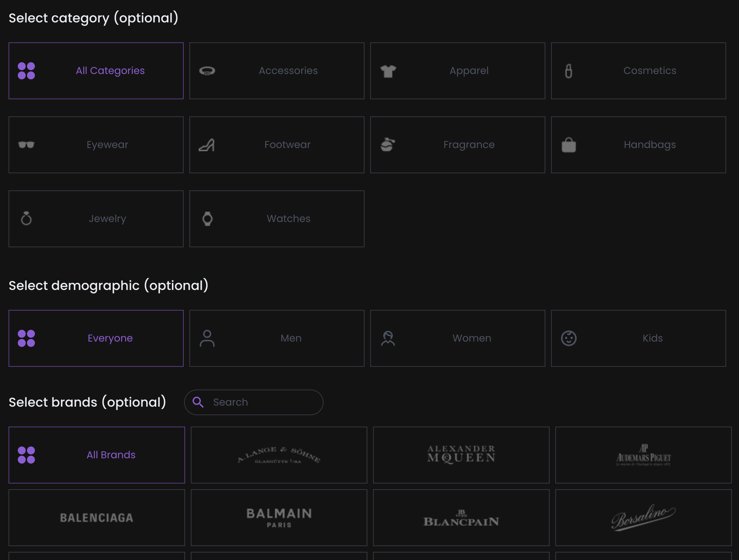Choose the Everyone demographic option

click(96, 338)
